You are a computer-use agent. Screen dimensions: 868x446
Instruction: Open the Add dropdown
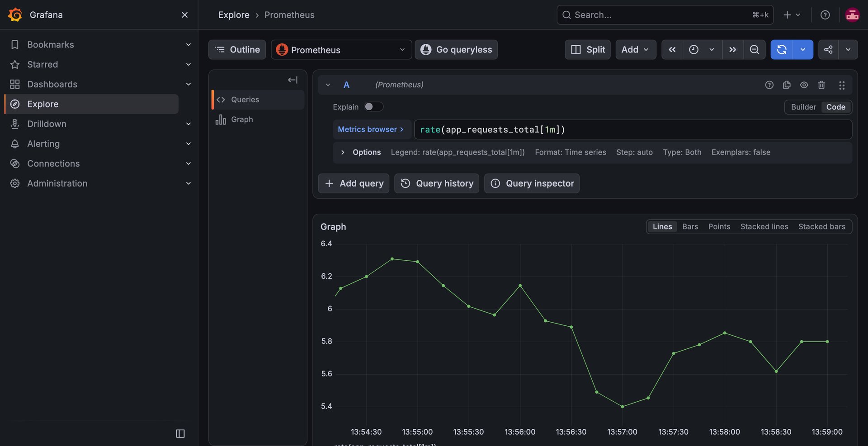pyautogui.click(x=636, y=50)
